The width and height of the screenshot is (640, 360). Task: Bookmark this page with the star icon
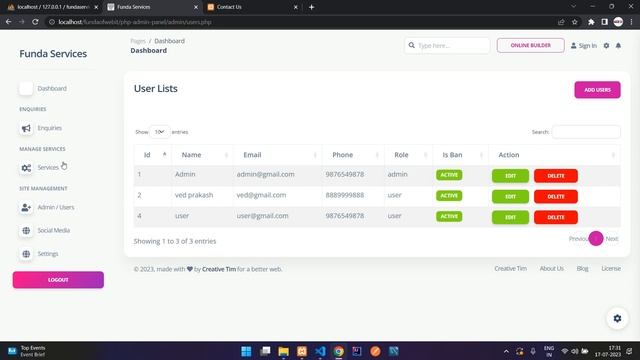click(x=575, y=22)
